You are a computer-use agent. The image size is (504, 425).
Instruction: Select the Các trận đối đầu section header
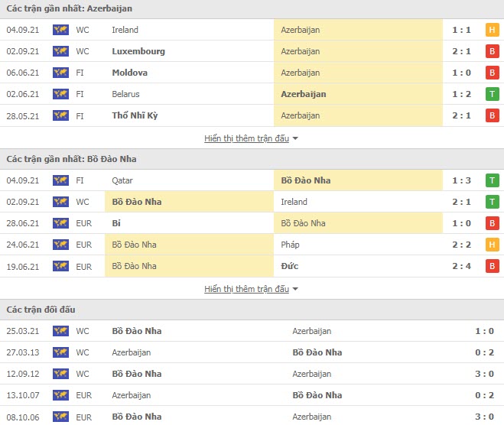(41, 310)
